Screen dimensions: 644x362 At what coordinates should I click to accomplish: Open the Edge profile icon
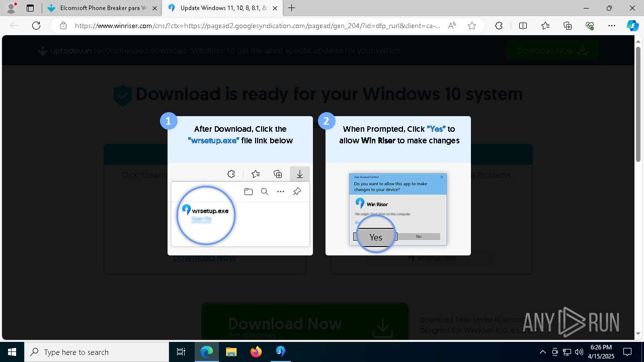pos(11,8)
